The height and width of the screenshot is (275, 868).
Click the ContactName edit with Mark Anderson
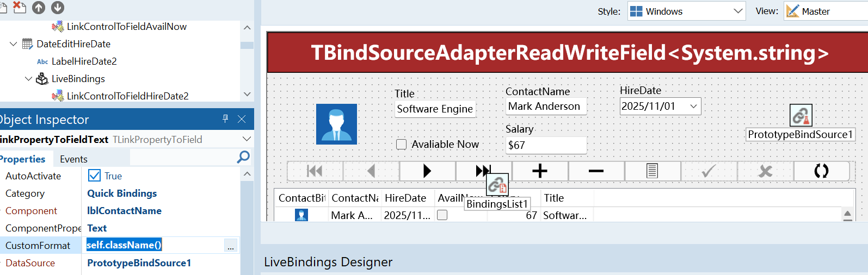546,107
